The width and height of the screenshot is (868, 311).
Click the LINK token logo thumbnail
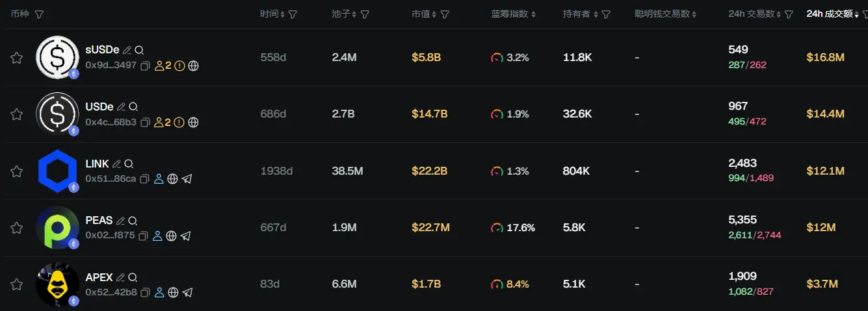pyautogui.click(x=57, y=171)
